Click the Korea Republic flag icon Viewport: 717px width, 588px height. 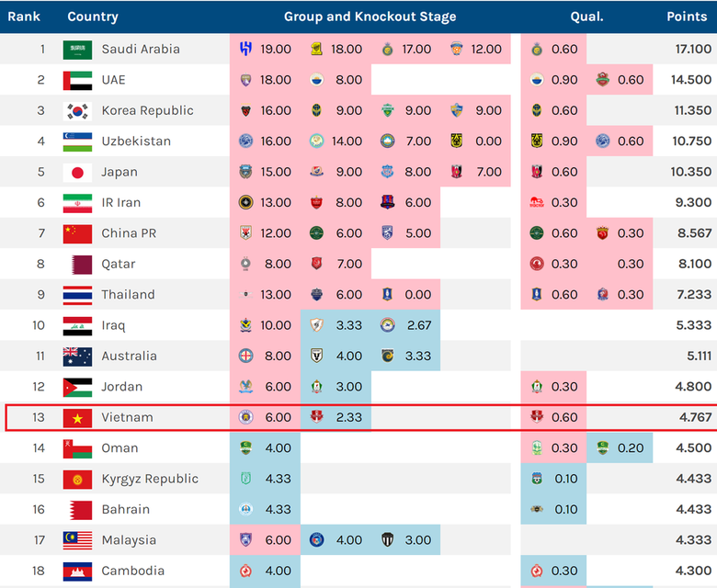click(x=77, y=111)
